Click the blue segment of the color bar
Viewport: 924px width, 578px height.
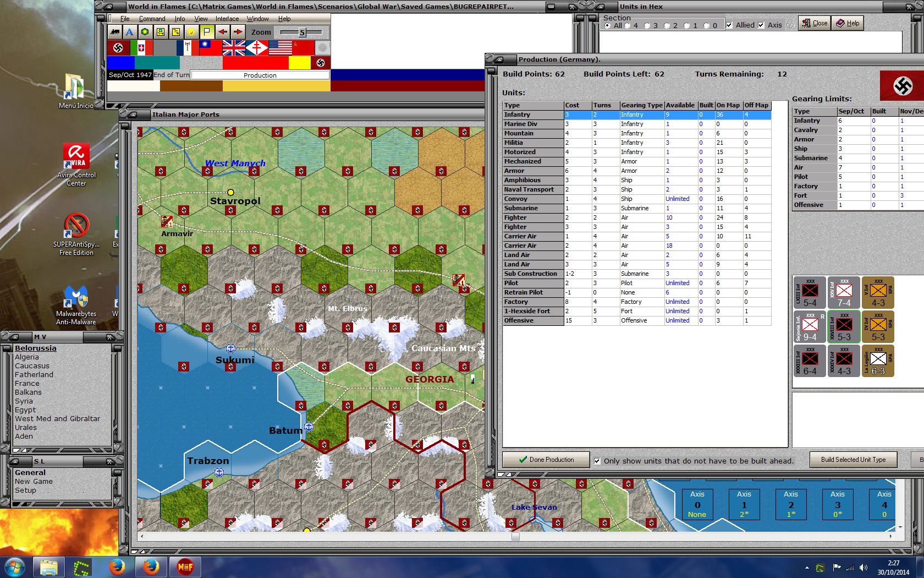tap(121, 63)
